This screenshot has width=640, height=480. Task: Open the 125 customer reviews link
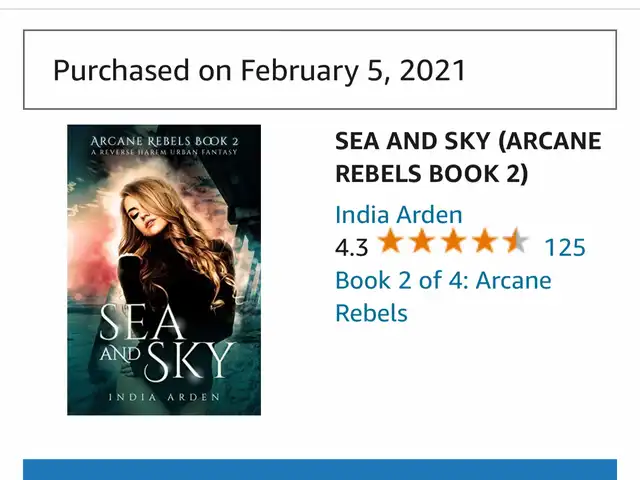click(x=564, y=246)
